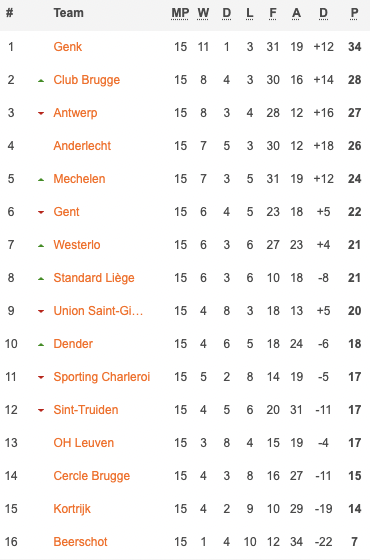370x560 pixels.
Task: Click the Team column header
Action: coord(69,13)
